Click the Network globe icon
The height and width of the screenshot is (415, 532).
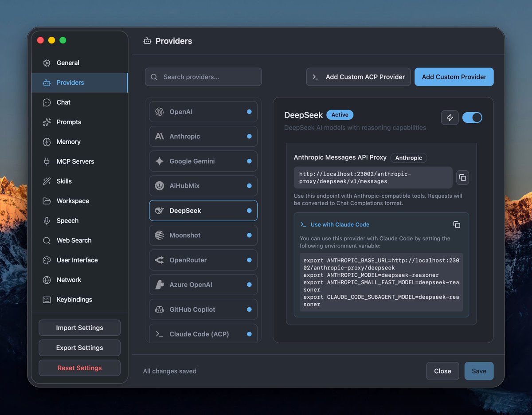pos(47,280)
